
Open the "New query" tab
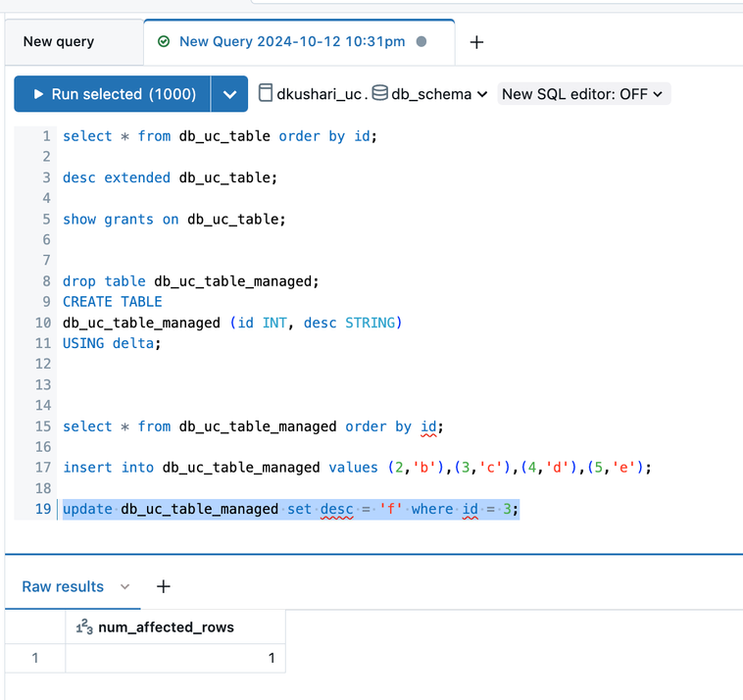click(x=59, y=41)
